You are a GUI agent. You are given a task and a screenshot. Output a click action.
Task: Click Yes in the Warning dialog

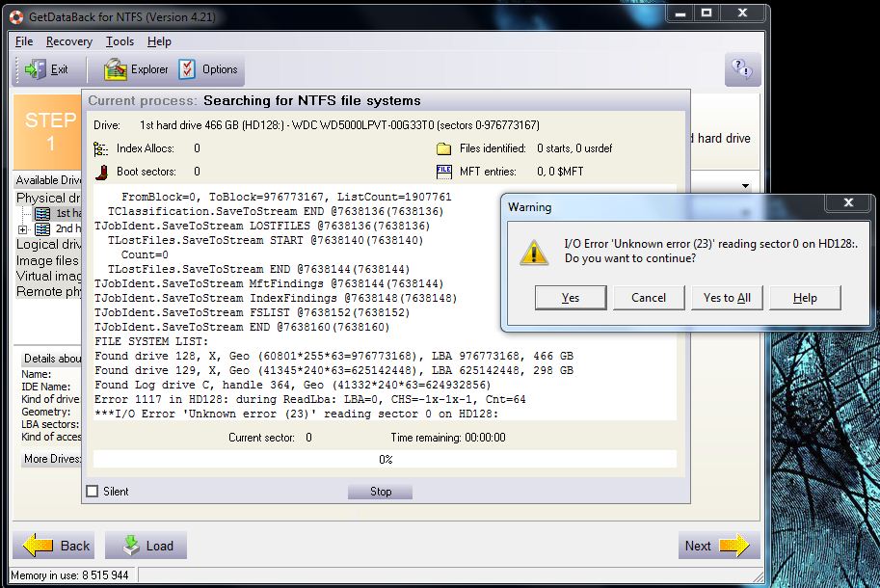[571, 298]
